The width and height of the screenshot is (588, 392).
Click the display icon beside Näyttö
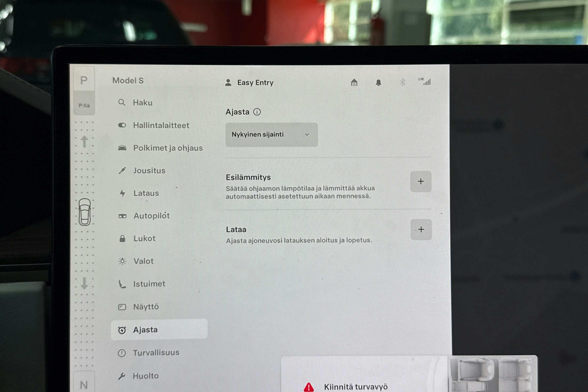(122, 307)
